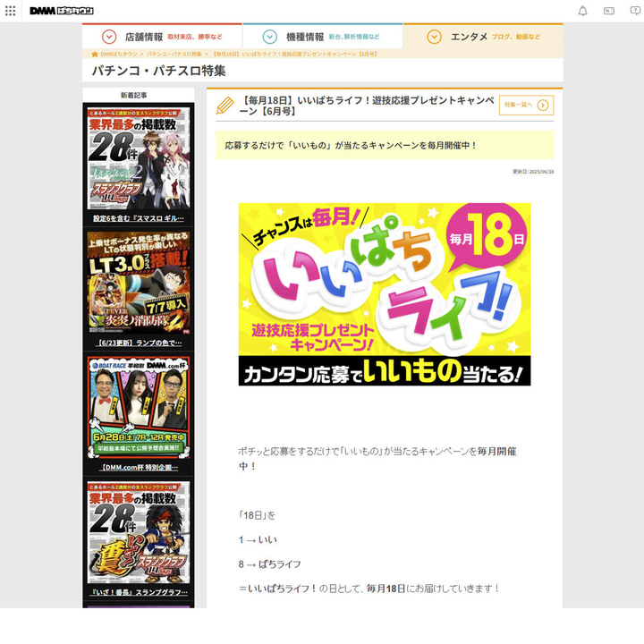
Task: Open the 『いざ!番長』スランプグラフ… link
Action: [x=139, y=592]
